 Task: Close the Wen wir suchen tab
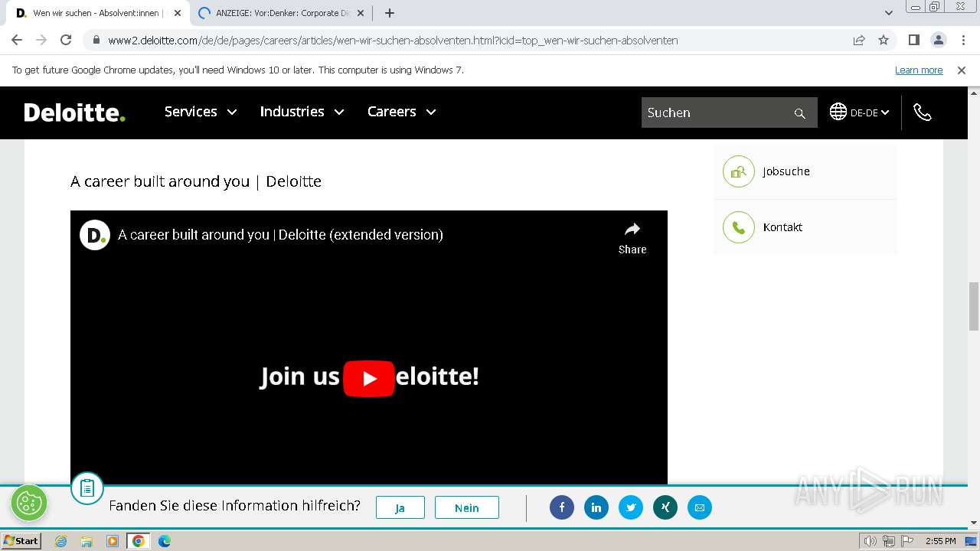pos(177,13)
